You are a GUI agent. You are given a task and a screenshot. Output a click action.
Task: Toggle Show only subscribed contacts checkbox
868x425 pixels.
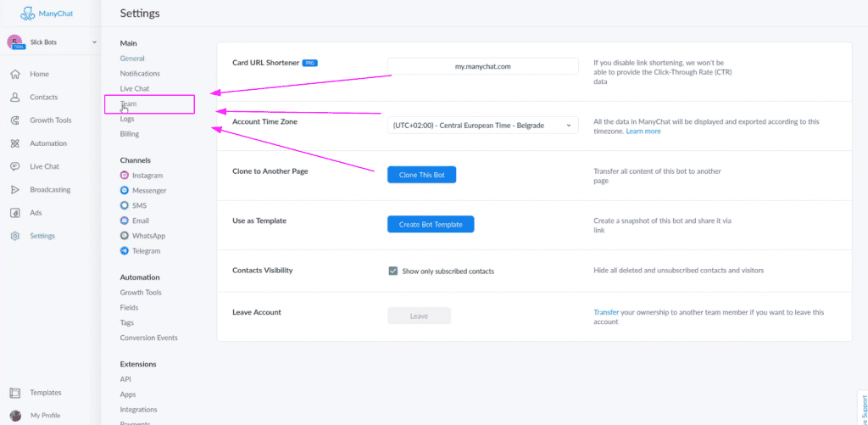(393, 271)
